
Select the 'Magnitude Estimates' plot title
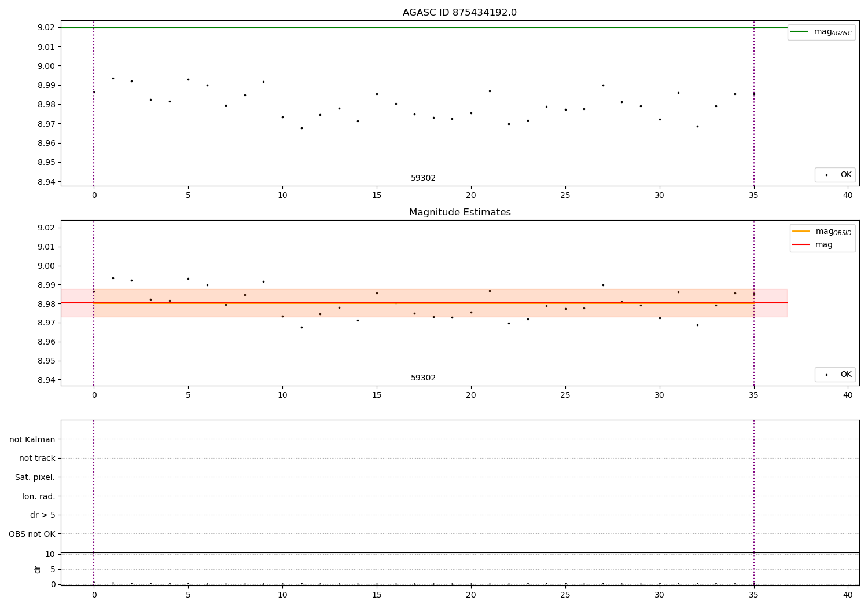pyautogui.click(x=459, y=213)
